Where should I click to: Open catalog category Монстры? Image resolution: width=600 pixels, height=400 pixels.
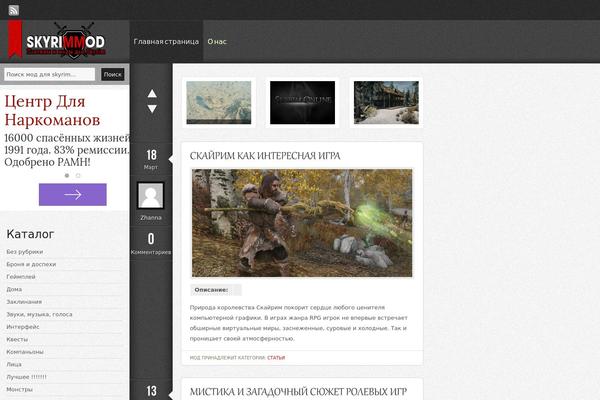pos(20,389)
